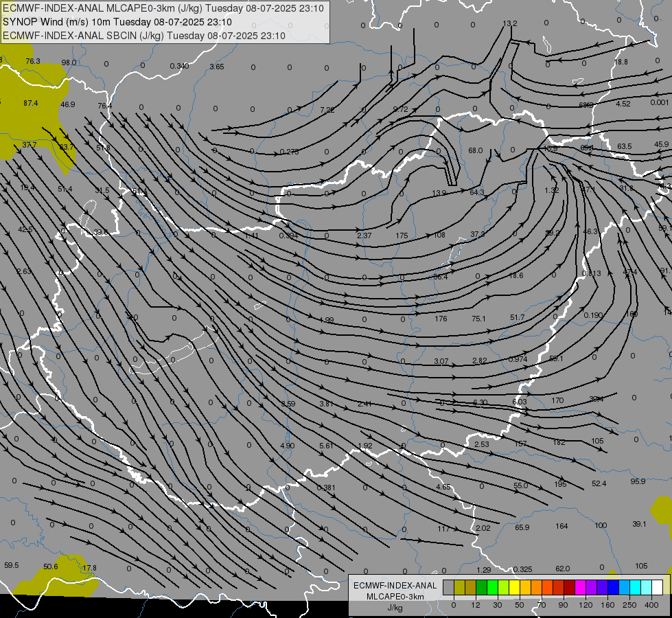
Task: Click legend tick value '250'
Action: click(x=629, y=605)
